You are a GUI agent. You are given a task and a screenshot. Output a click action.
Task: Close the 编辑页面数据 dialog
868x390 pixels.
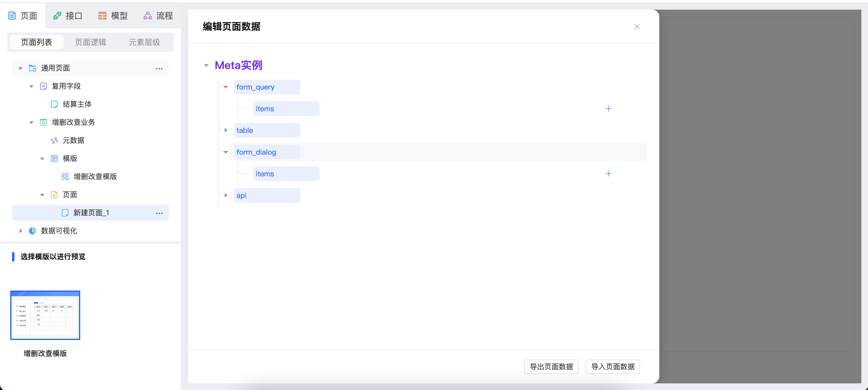(637, 27)
